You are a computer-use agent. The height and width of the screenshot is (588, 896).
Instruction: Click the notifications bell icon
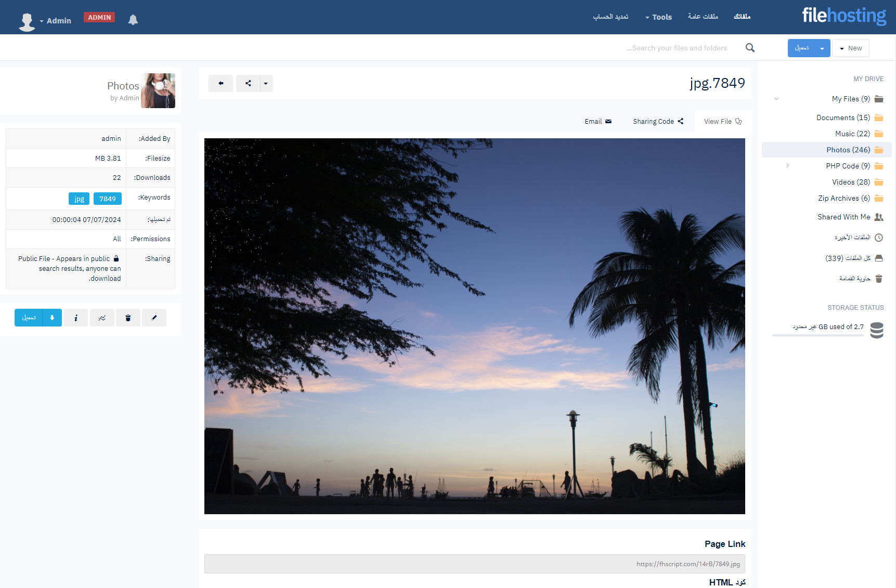pyautogui.click(x=133, y=20)
